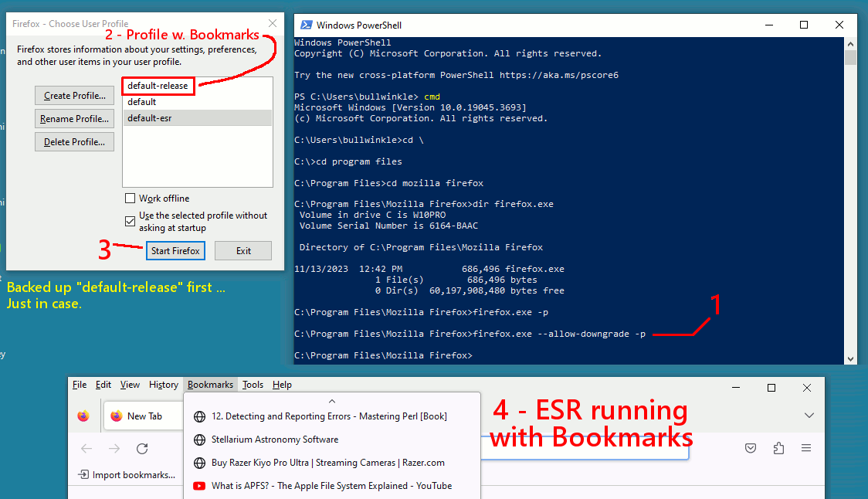Open the View menu in Firefox

(x=130, y=385)
